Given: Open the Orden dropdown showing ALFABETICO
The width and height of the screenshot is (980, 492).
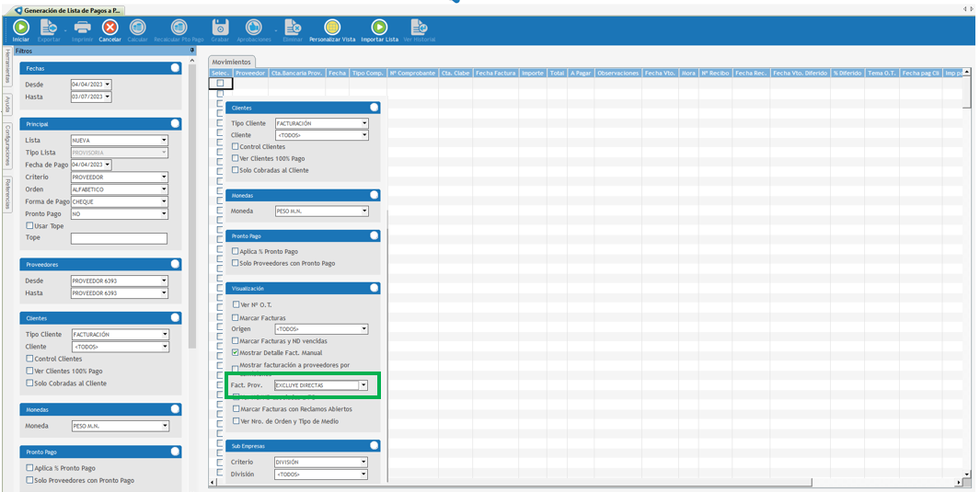Looking at the screenshot, I should (164, 189).
